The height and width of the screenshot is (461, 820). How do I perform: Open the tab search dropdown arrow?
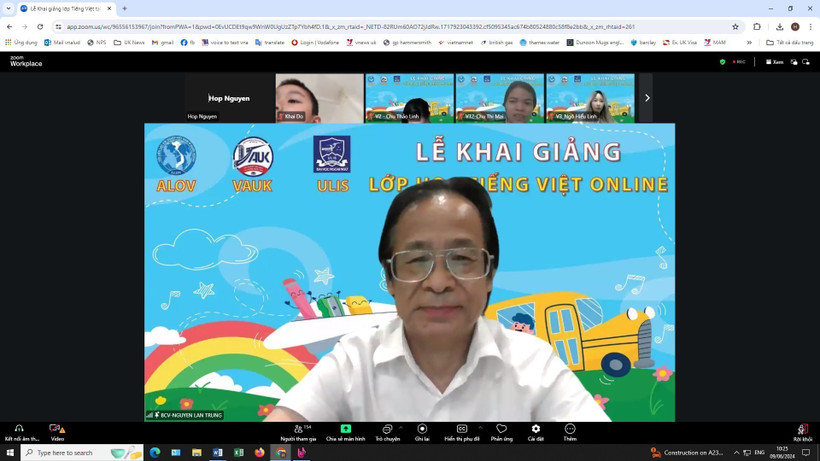8,8
